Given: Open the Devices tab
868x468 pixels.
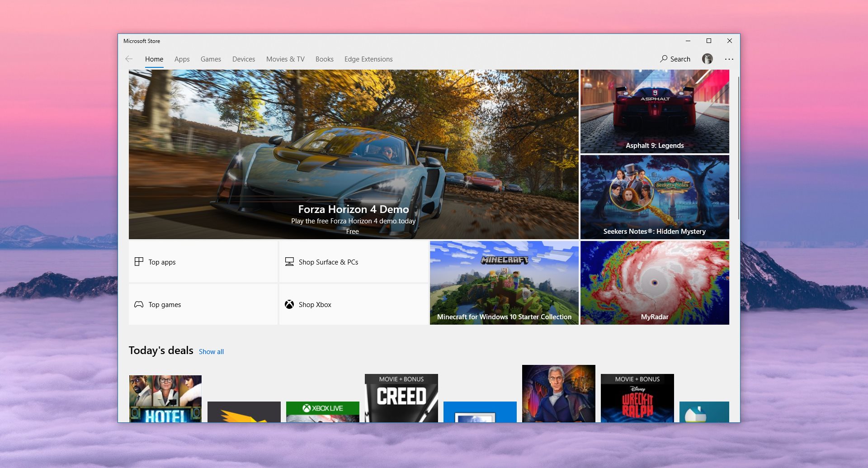Looking at the screenshot, I should pos(244,59).
